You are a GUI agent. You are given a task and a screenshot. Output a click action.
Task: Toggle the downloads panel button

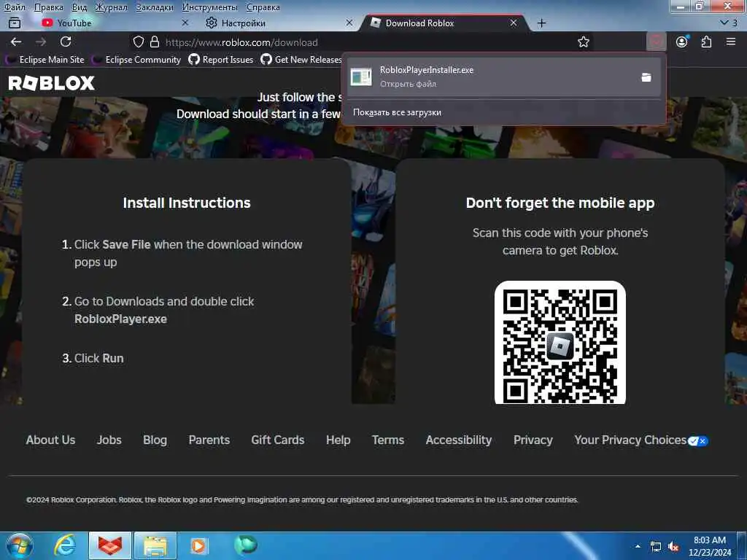coord(656,42)
